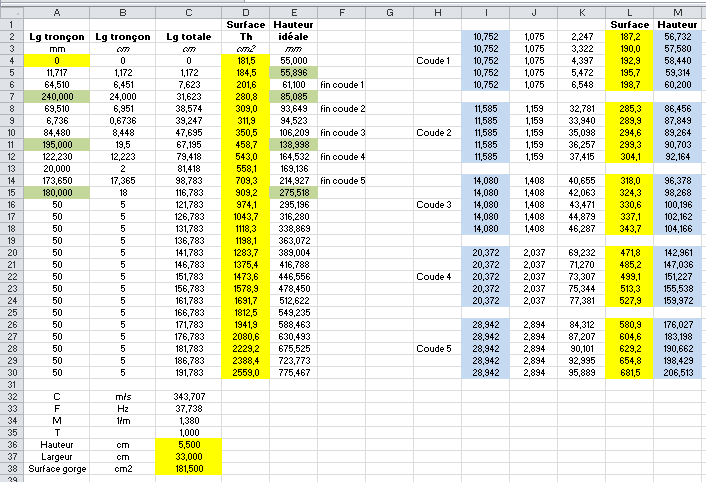Screen dimensions: 706x482
Task: Select column D header
Action: point(245,13)
